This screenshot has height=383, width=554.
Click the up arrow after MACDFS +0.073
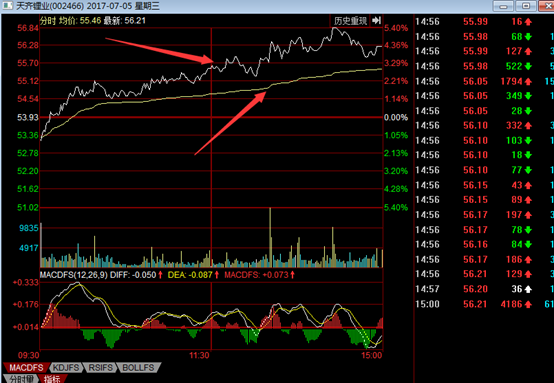[x=292, y=275]
